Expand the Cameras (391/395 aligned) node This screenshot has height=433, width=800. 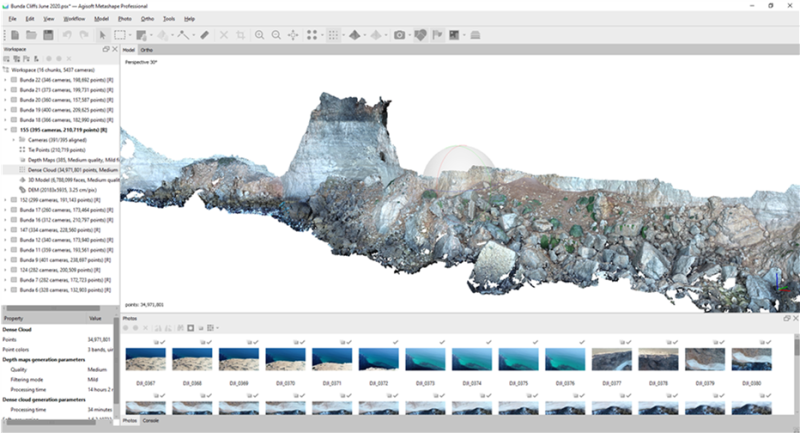(14, 140)
